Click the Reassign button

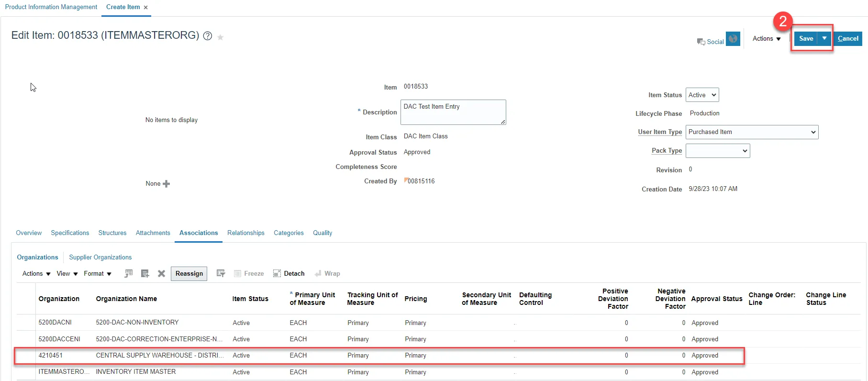coord(189,273)
